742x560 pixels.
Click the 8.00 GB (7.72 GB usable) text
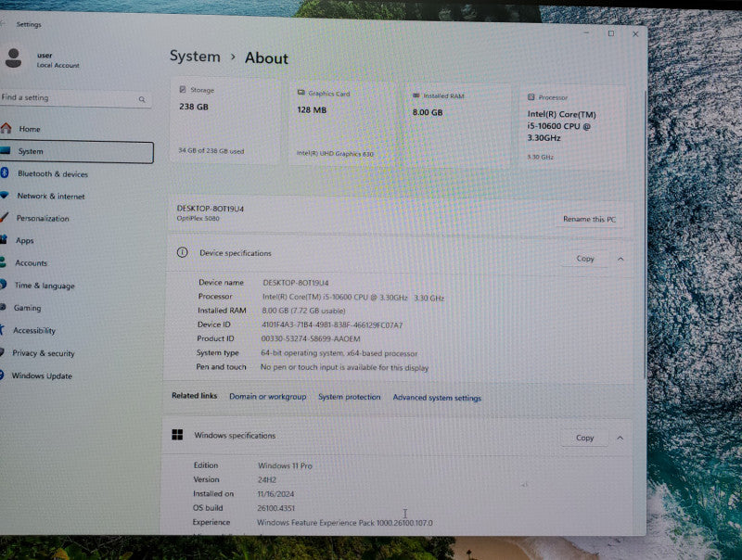point(304,311)
